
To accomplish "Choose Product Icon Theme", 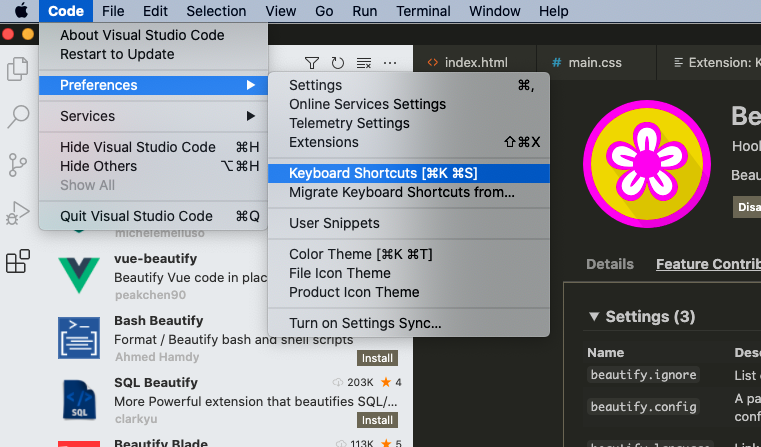I will [x=409, y=292].
